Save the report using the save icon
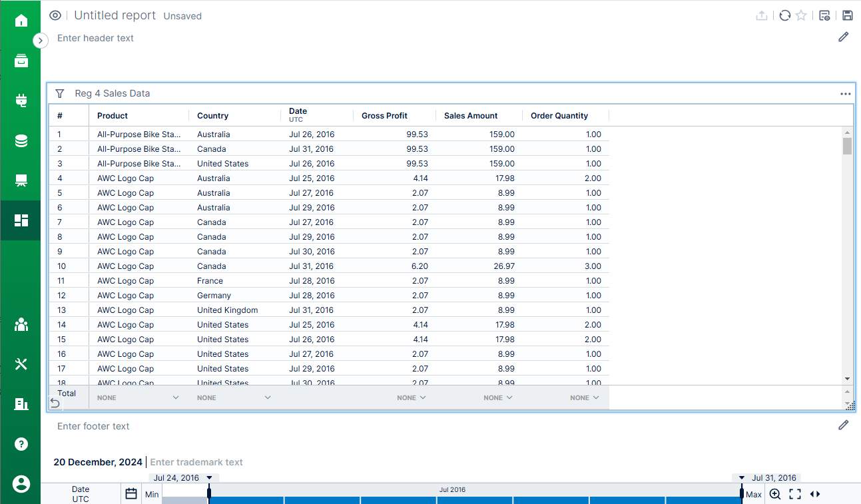861x504 pixels. (x=847, y=15)
